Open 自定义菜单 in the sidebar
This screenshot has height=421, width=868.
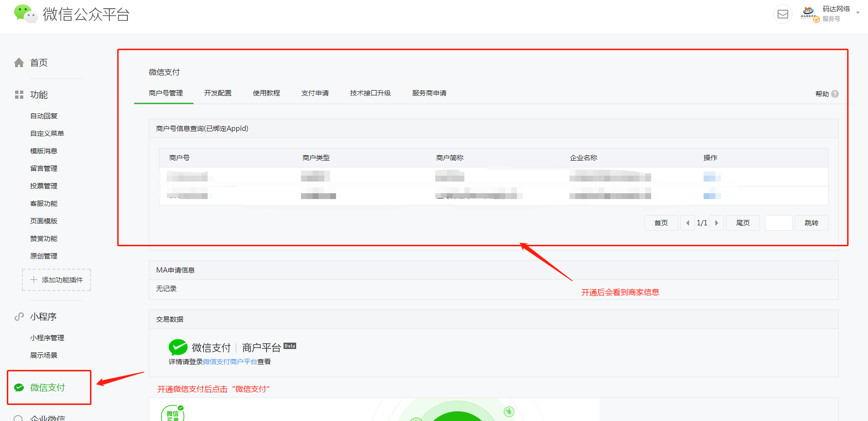tap(47, 133)
